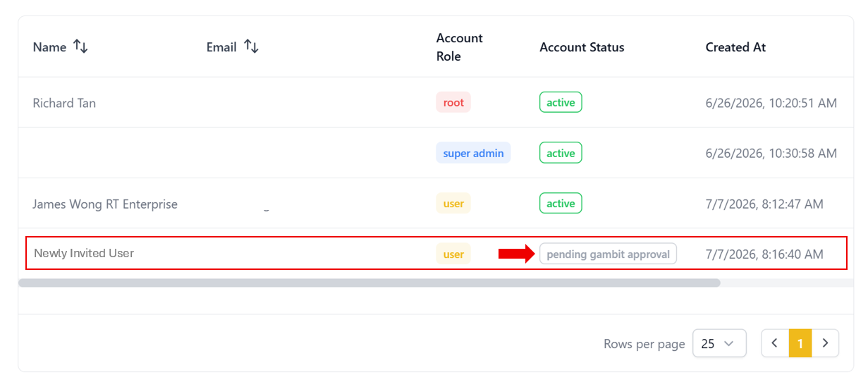Click the root role badge
This screenshot has height=389, width=868.
point(453,102)
